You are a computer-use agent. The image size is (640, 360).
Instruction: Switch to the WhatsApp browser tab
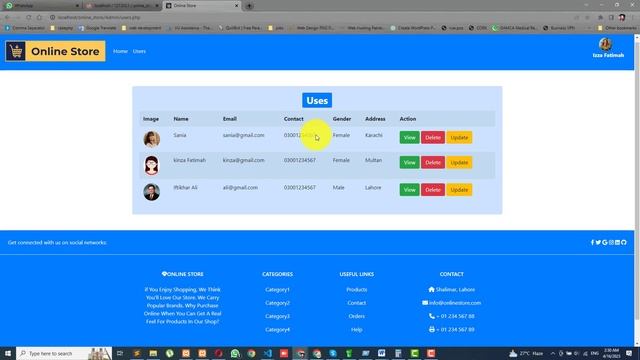[41, 6]
